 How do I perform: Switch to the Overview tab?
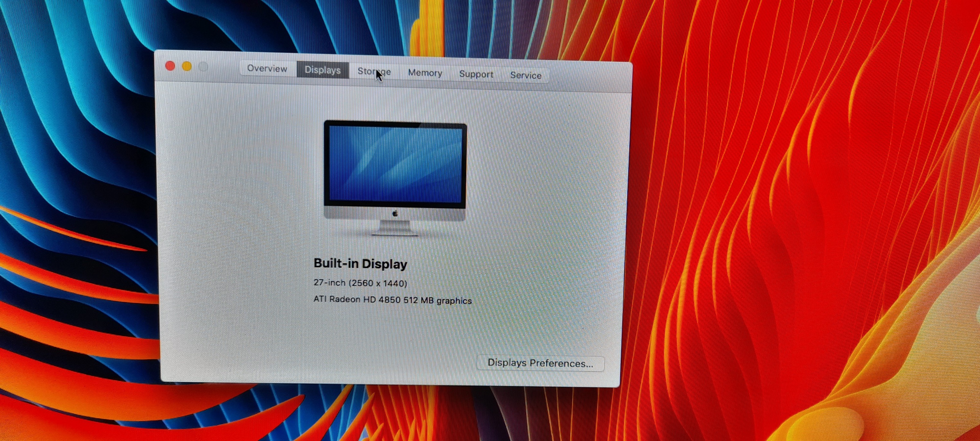point(268,69)
